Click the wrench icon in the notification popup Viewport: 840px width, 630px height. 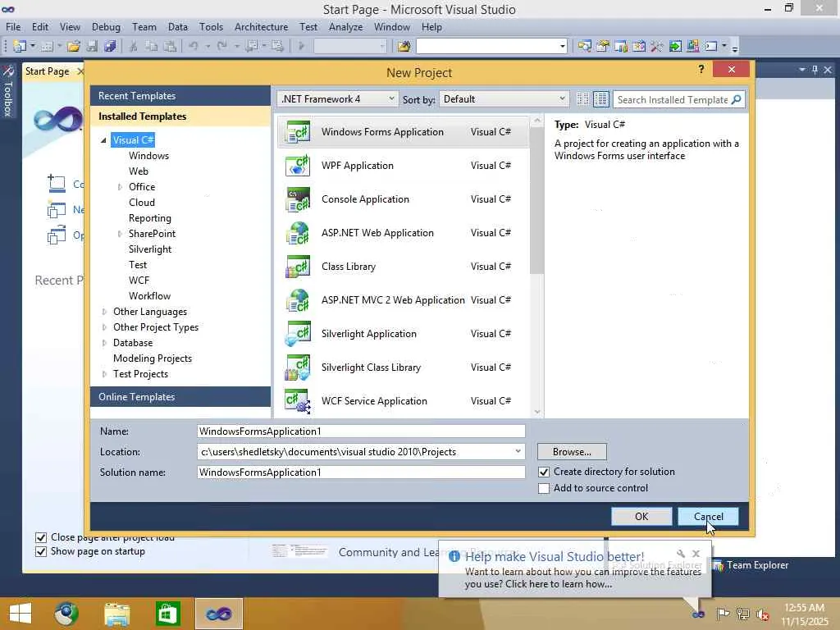[681, 554]
